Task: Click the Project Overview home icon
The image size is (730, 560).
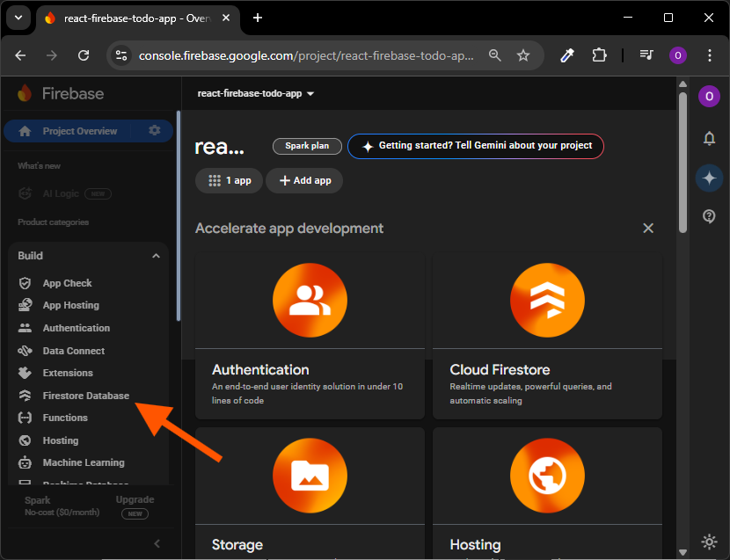Action: click(26, 131)
